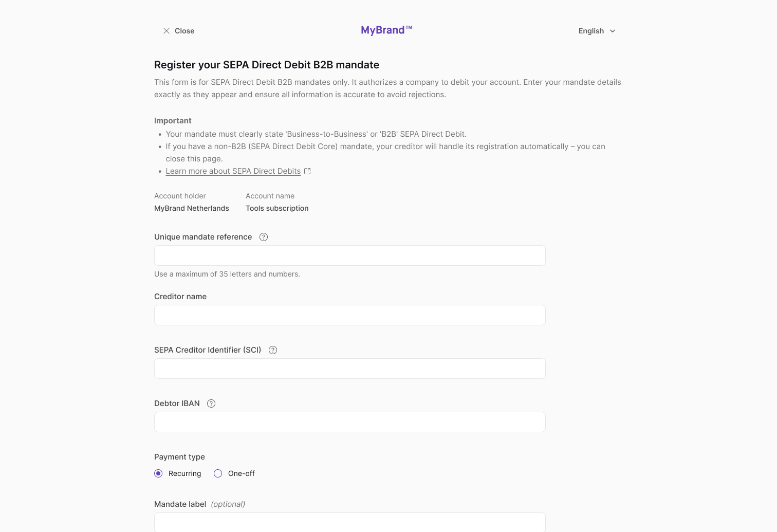Click the Debtor IBAN help icon

point(211,403)
